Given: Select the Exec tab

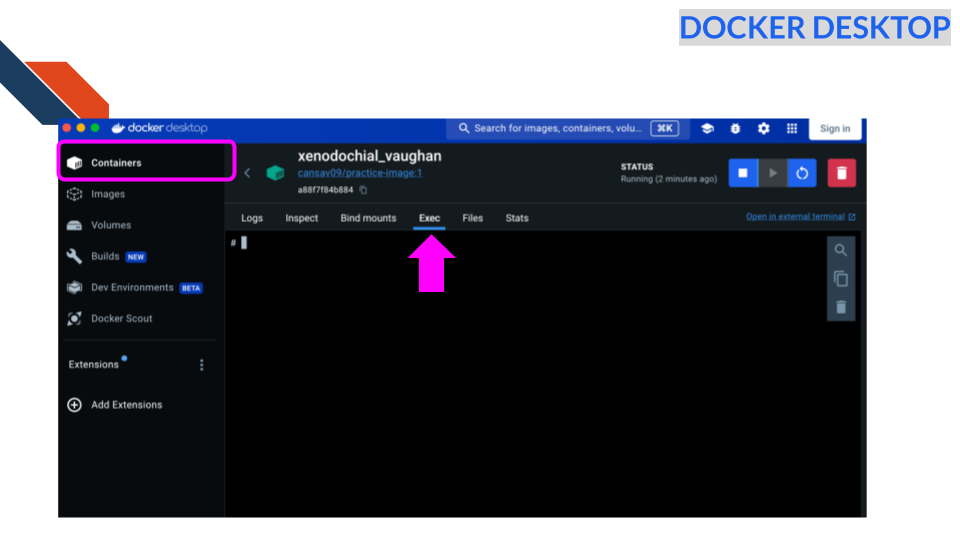Looking at the screenshot, I should 429,218.
